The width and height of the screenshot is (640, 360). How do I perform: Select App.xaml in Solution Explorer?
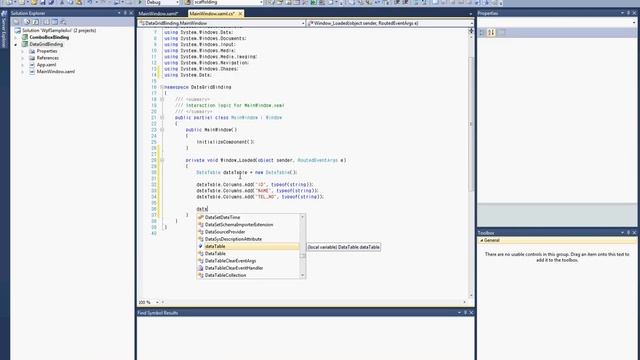(46, 64)
